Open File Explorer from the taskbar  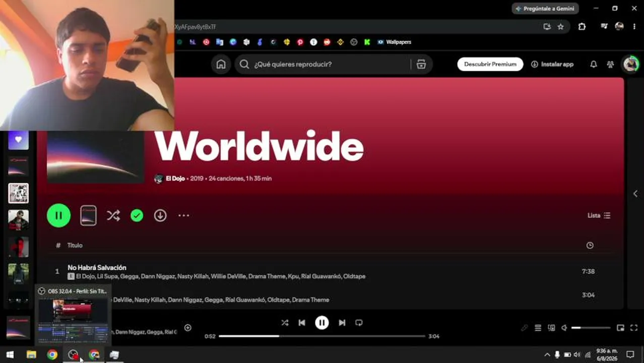[31, 354]
